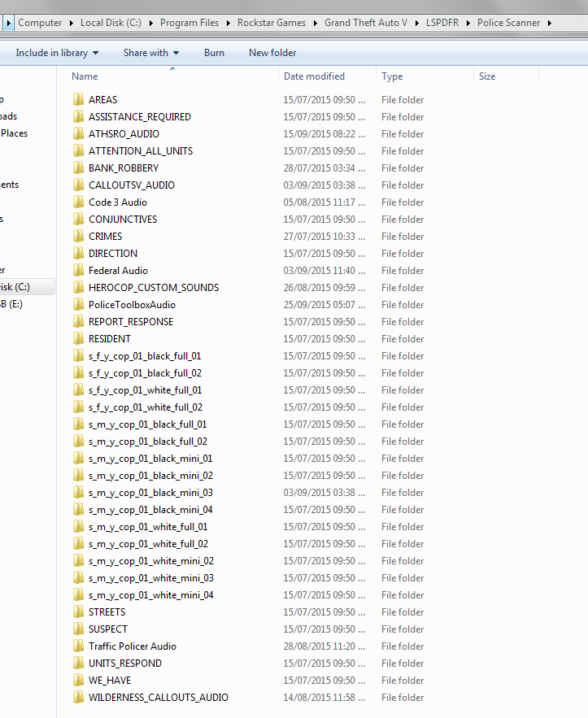Click the STREETS folder icon
The width and height of the screenshot is (588, 718).
pos(78,611)
